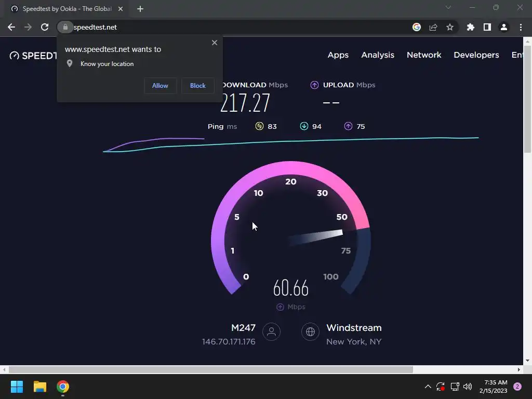The image size is (532, 399).
Task: Click the network tray icon
Action: 455,387
